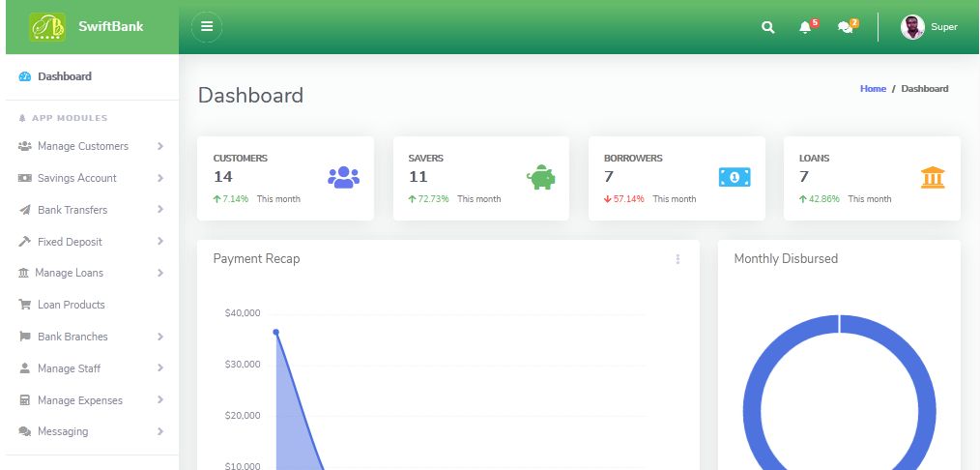
Task: Expand Fixed Deposit chevron
Action: (x=160, y=241)
